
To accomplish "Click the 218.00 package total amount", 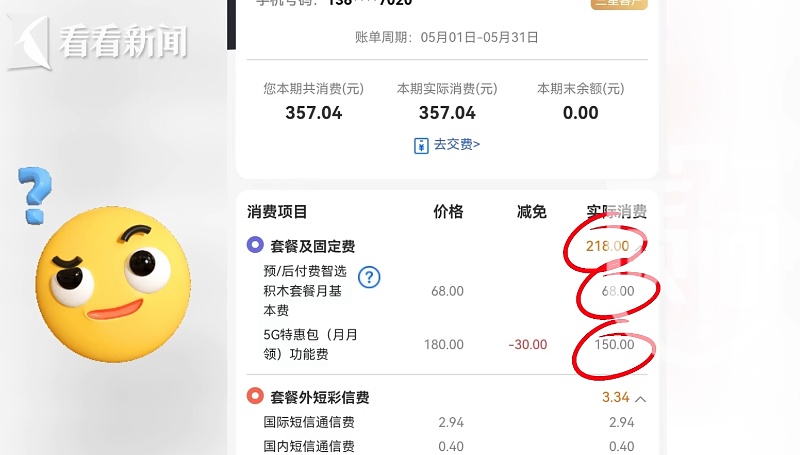I will click(607, 246).
